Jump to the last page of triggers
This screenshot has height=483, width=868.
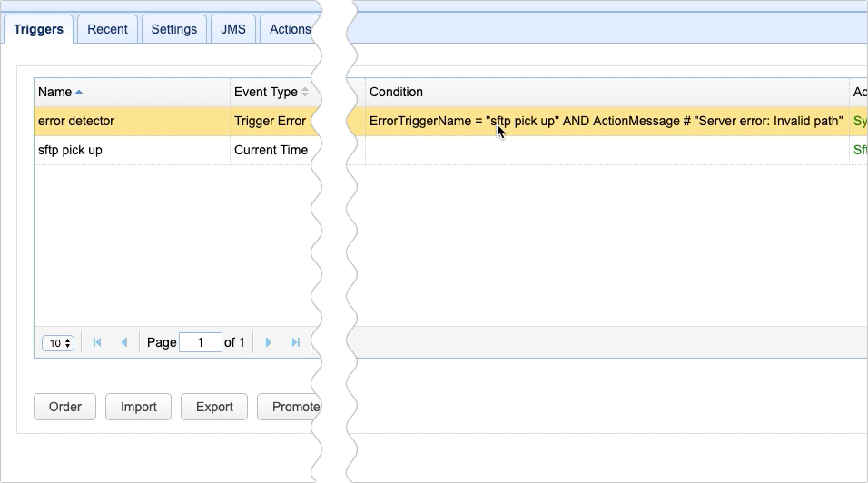(295, 342)
